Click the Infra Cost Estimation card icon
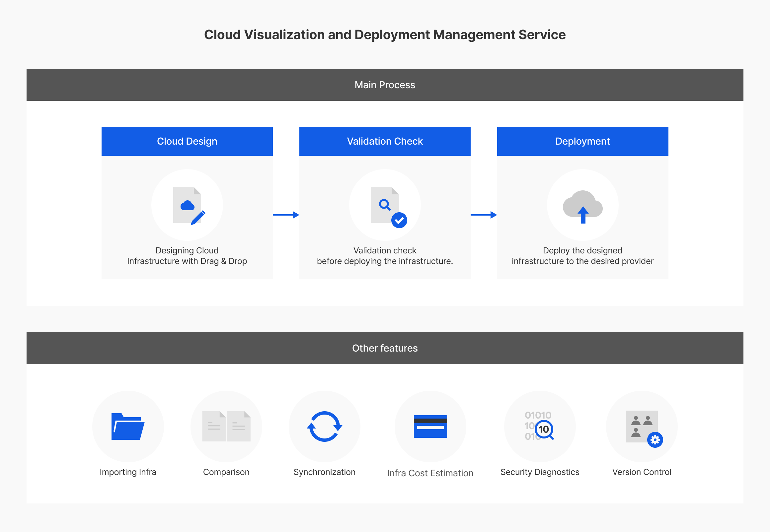Screen dimensions: 770x532 point(430,427)
